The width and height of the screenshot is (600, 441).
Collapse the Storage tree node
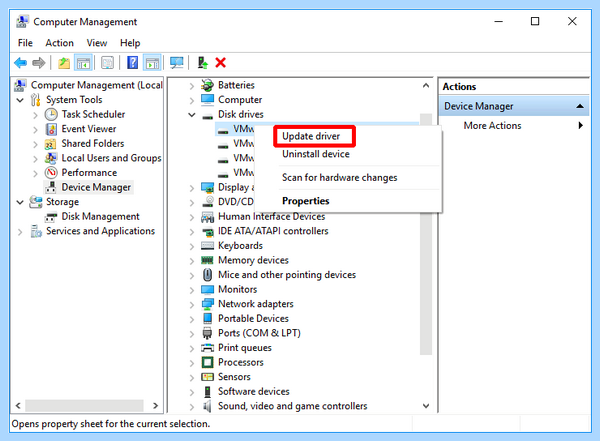point(20,202)
